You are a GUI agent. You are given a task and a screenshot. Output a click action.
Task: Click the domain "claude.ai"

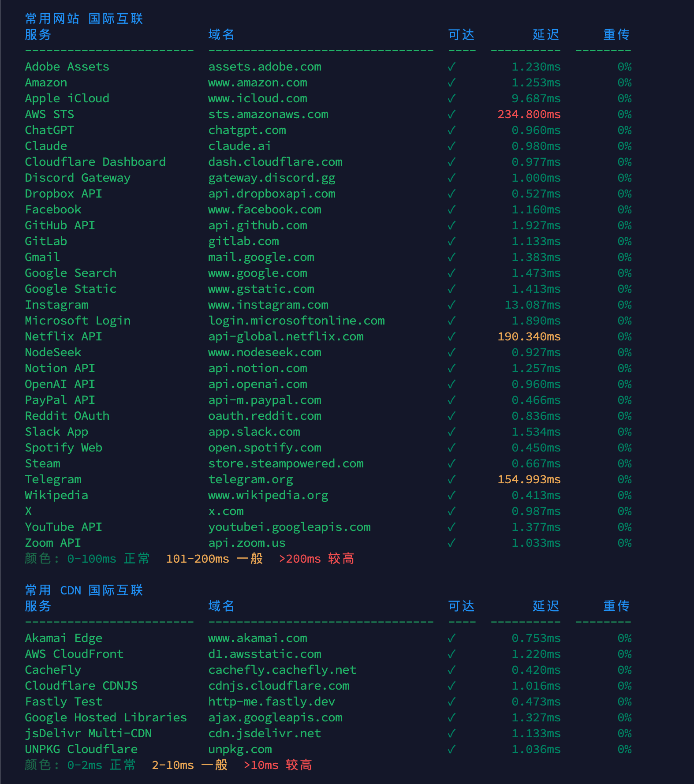pyautogui.click(x=240, y=146)
